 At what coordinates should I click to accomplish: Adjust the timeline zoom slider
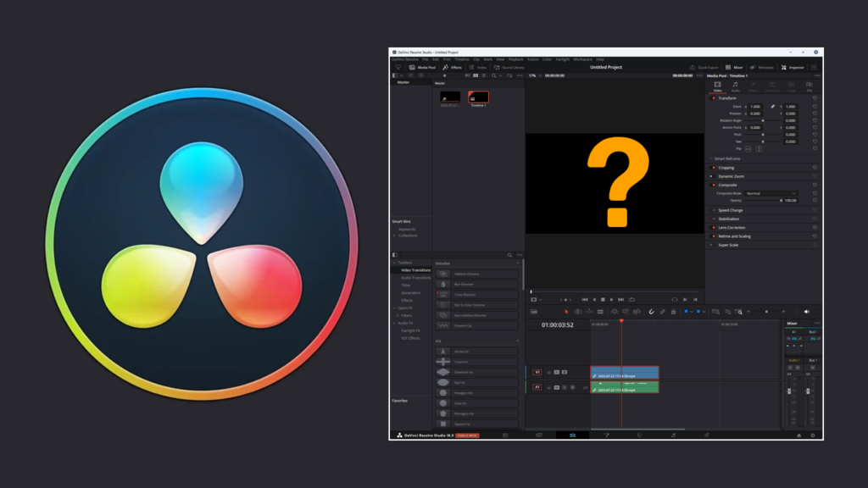tap(766, 313)
